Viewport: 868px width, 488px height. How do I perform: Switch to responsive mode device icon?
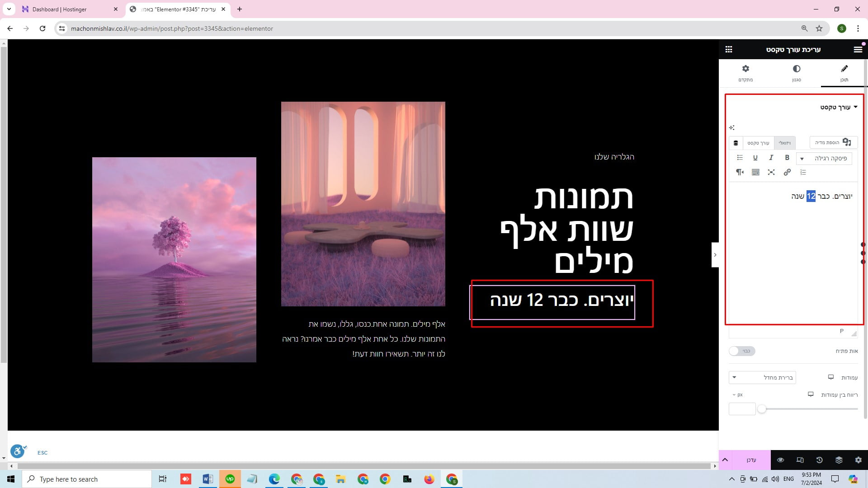pyautogui.click(x=800, y=460)
